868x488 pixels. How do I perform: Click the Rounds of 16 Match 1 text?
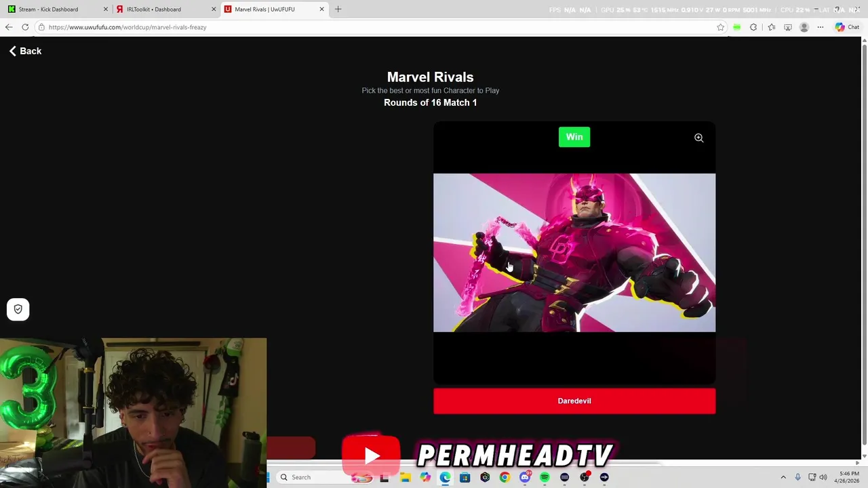coord(430,102)
